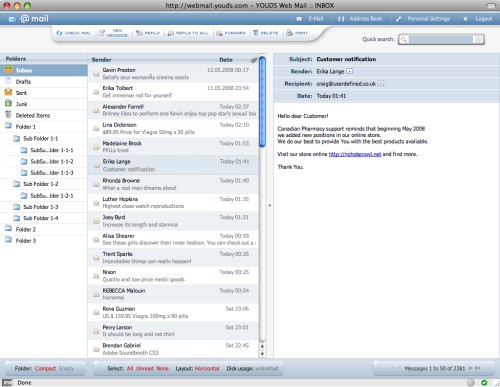
Task: Open Personal Settings tab
Action: pyautogui.click(x=423, y=19)
